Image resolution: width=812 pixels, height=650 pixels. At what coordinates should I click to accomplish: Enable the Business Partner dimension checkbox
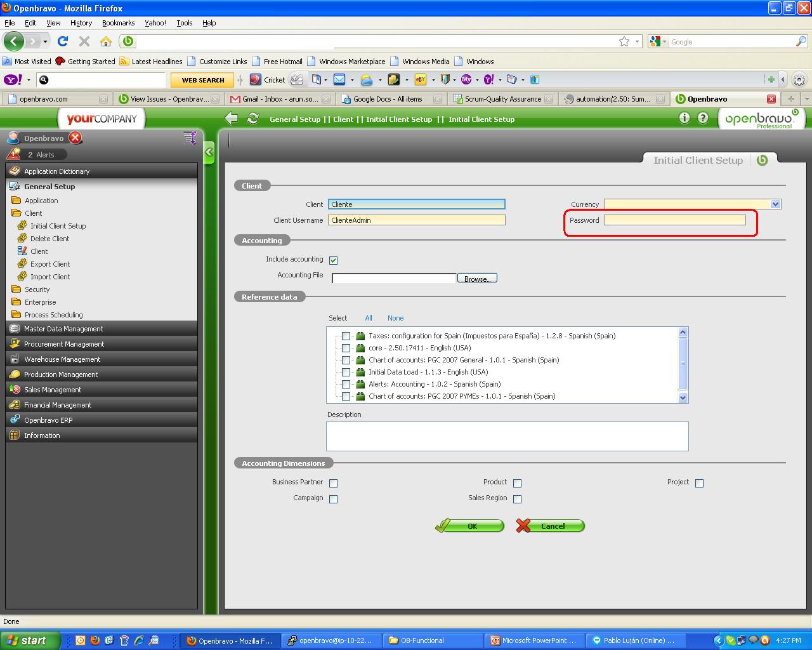[x=334, y=483]
